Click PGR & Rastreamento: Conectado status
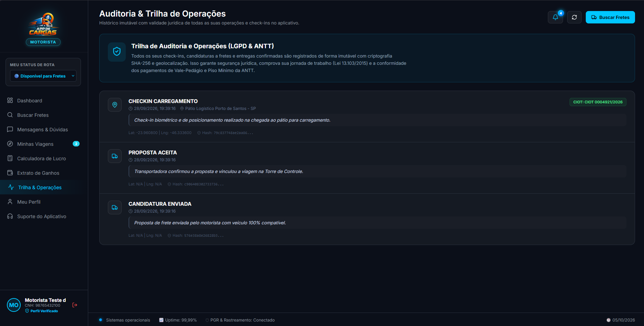The height and width of the screenshot is (326, 644). coord(240,320)
